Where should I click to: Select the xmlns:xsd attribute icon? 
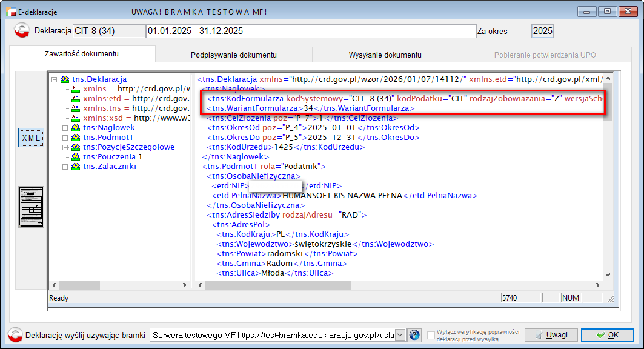coord(75,118)
